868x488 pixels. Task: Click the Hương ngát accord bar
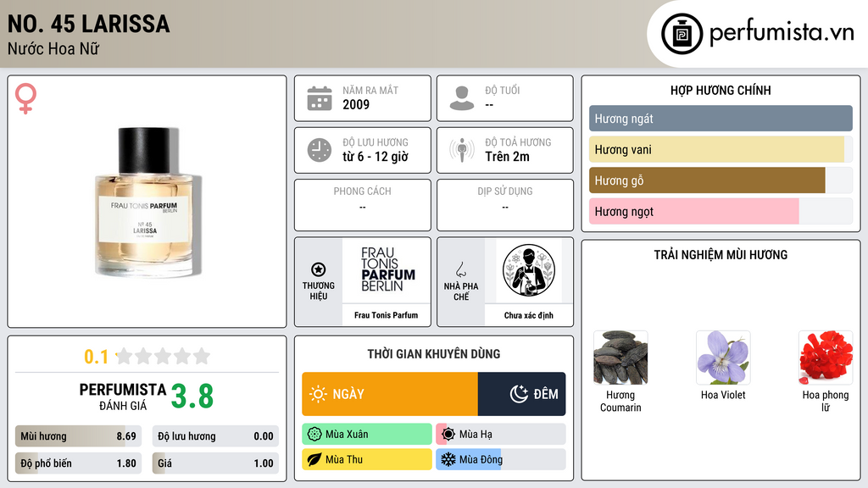(721, 119)
